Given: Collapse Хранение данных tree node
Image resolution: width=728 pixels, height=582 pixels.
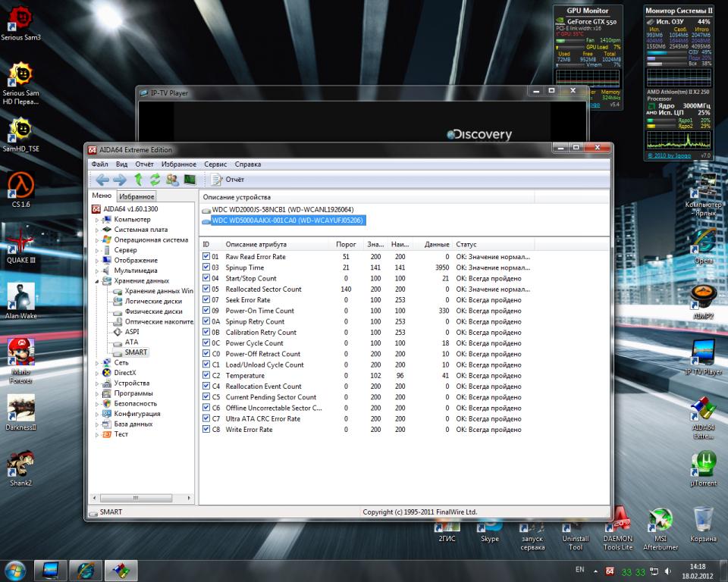Looking at the screenshot, I should pyautogui.click(x=97, y=281).
